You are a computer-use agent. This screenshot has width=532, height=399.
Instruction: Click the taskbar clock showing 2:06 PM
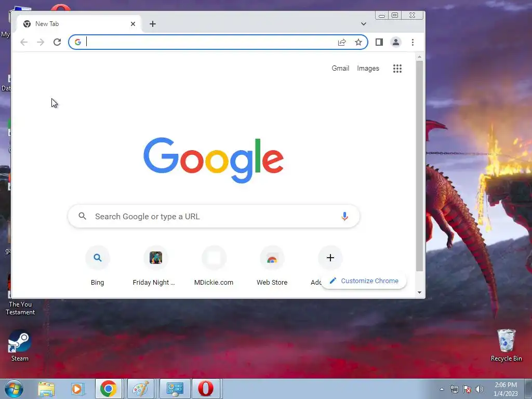[506, 389]
